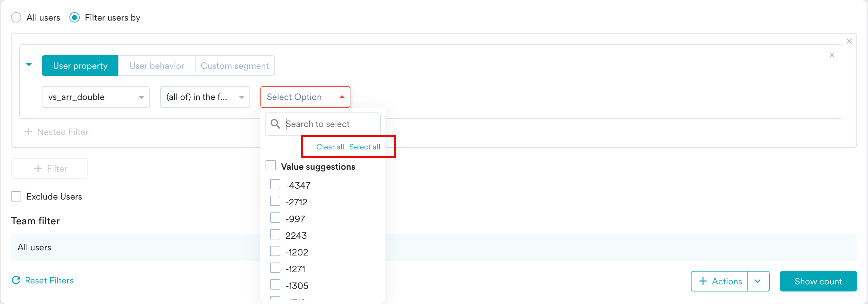Click the plus icon beside Nested Filter
This screenshot has width=868, height=304.
click(28, 132)
